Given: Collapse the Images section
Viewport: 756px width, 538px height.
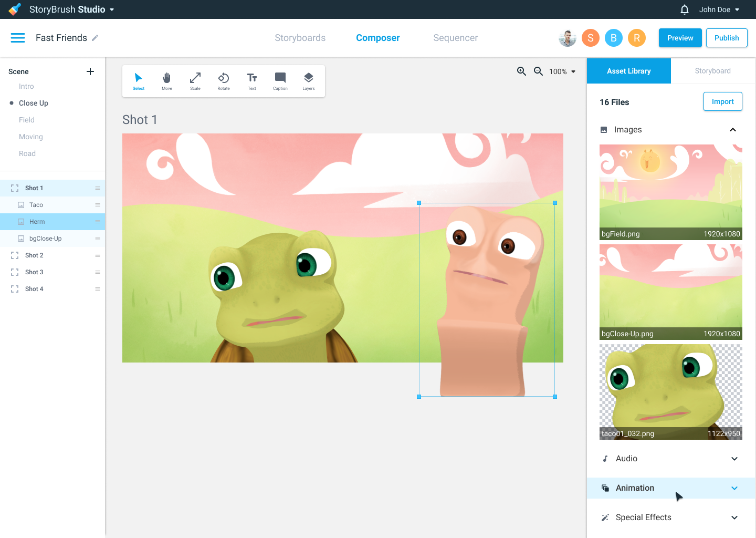Looking at the screenshot, I should tap(732, 130).
